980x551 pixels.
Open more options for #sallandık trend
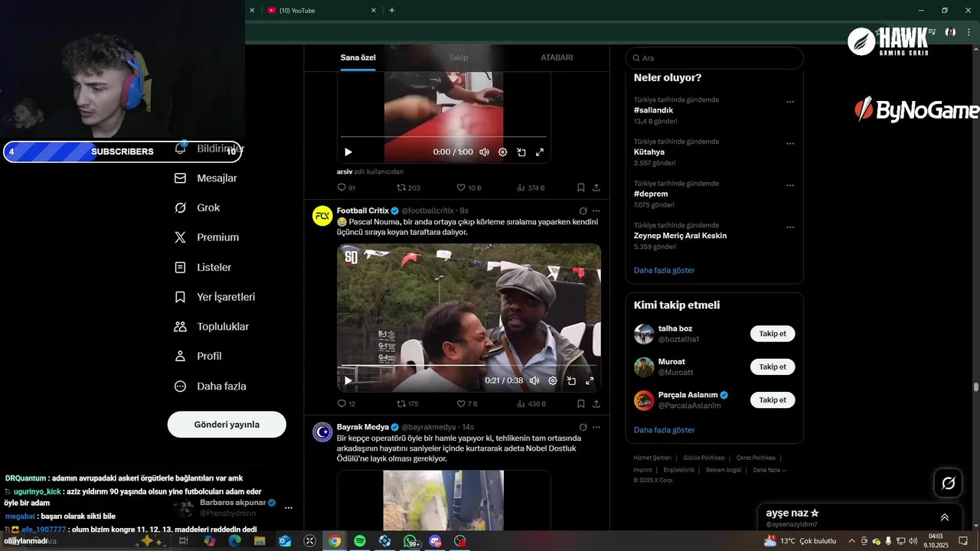point(790,102)
